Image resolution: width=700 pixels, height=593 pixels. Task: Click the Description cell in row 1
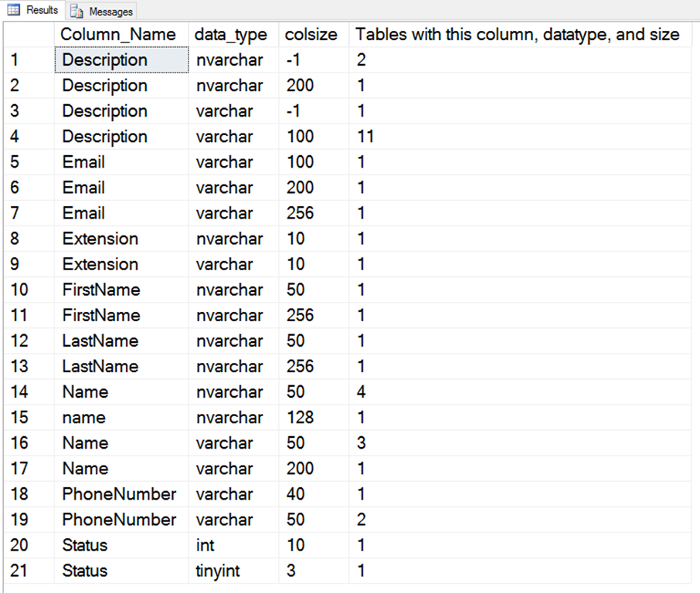click(121, 60)
